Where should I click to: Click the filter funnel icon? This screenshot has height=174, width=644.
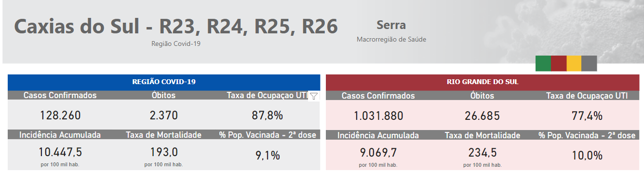(x=314, y=96)
